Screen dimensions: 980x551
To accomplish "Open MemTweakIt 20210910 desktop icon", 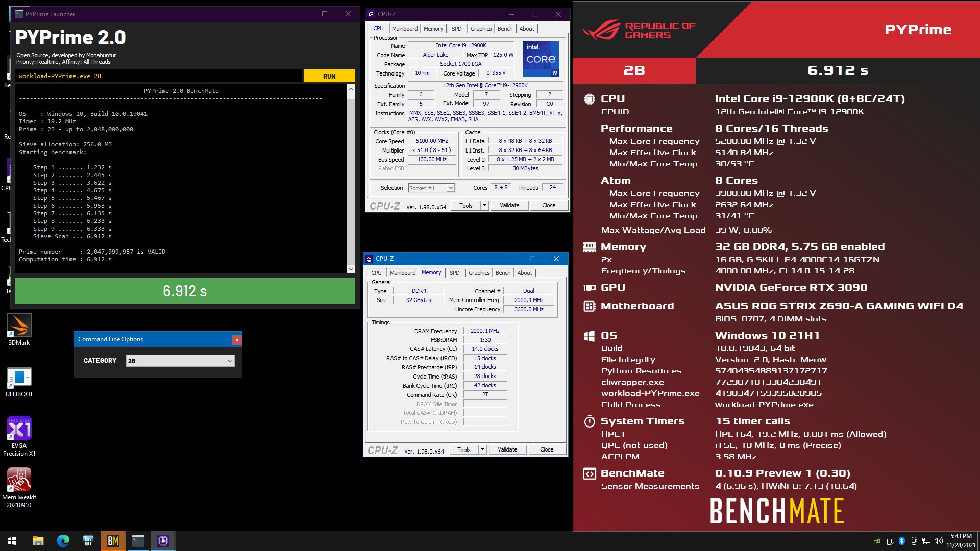I will 19,488.
